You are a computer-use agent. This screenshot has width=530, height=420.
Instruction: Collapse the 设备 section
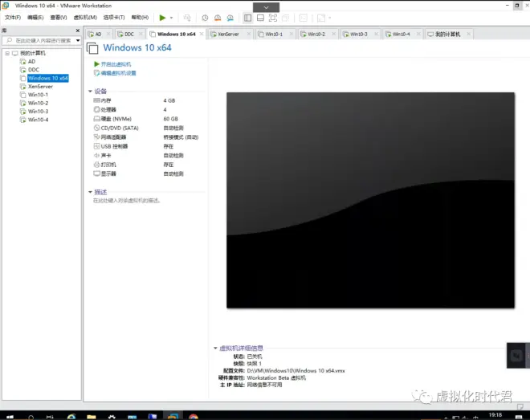click(90, 92)
